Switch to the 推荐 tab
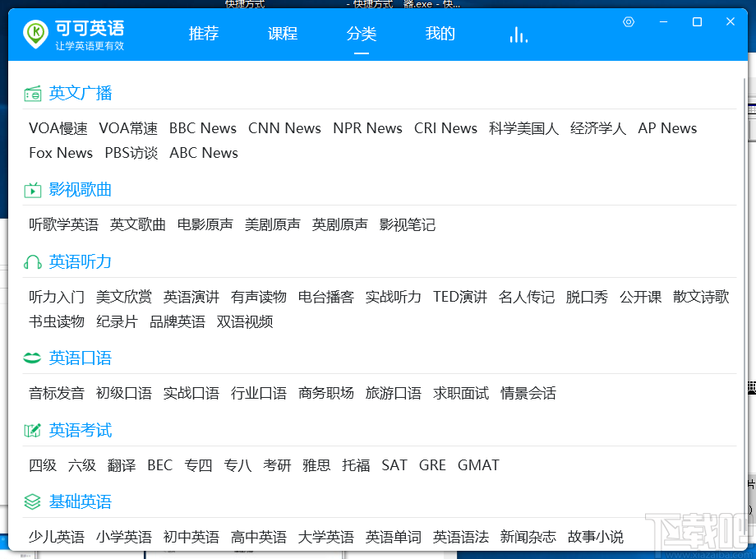The width and height of the screenshot is (756, 559). coord(203,34)
